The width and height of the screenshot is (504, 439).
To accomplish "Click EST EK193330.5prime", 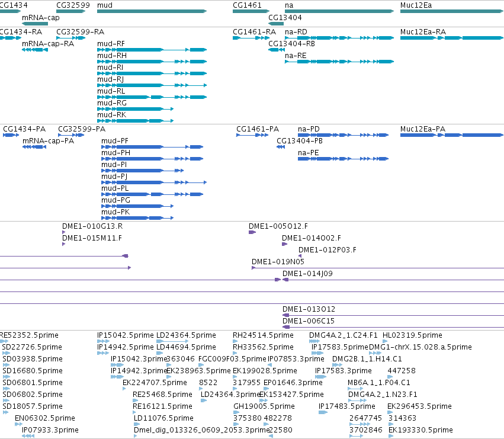I will pyautogui.click(x=391, y=436).
